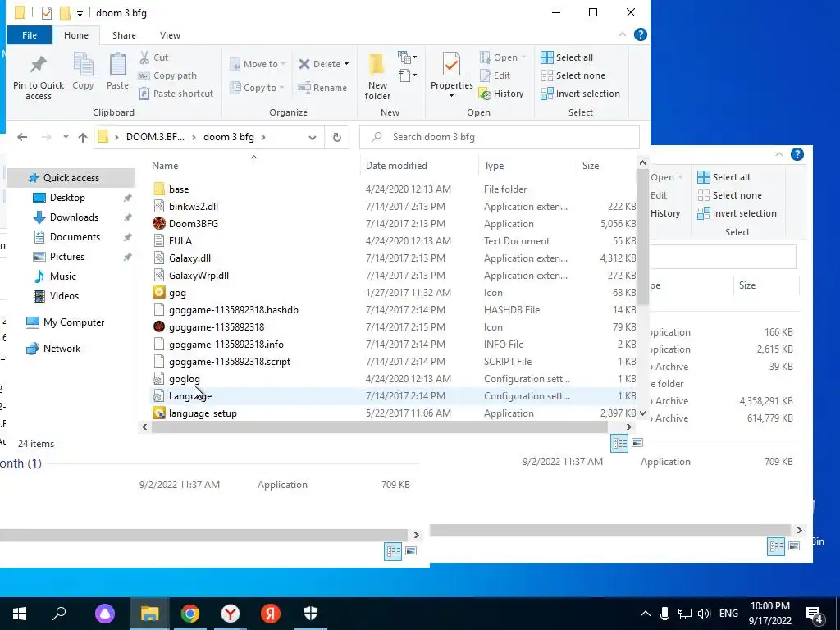840x630 pixels.
Task: Open Videos in navigation pane
Action: pos(64,295)
